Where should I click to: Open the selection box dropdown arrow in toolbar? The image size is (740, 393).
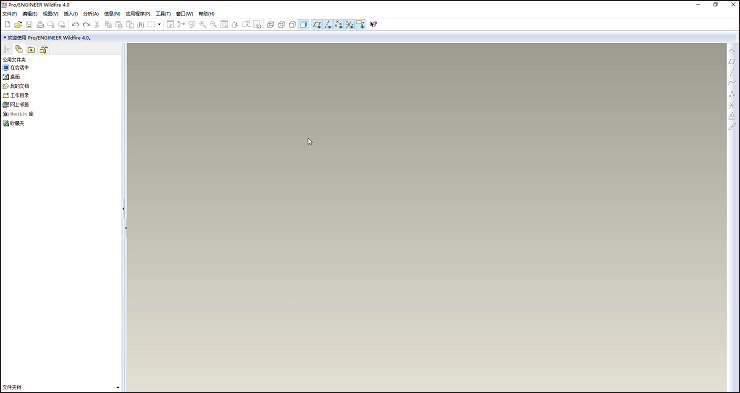click(160, 25)
